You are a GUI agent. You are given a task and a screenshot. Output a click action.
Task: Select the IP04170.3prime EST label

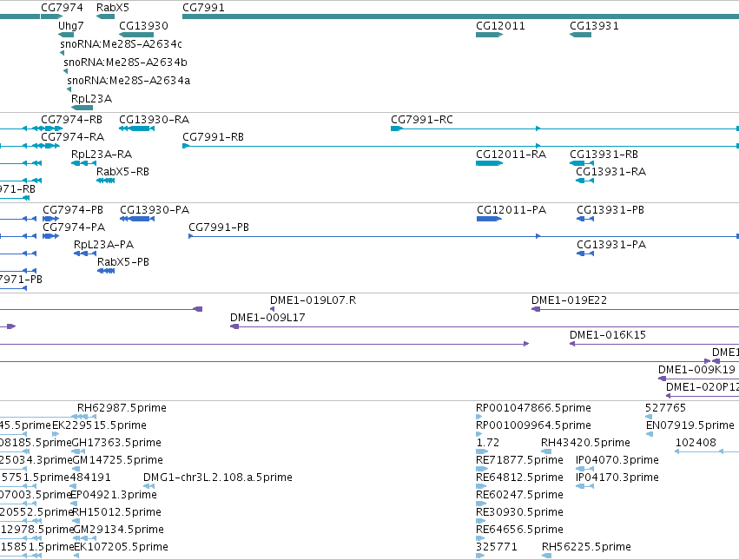617,478
